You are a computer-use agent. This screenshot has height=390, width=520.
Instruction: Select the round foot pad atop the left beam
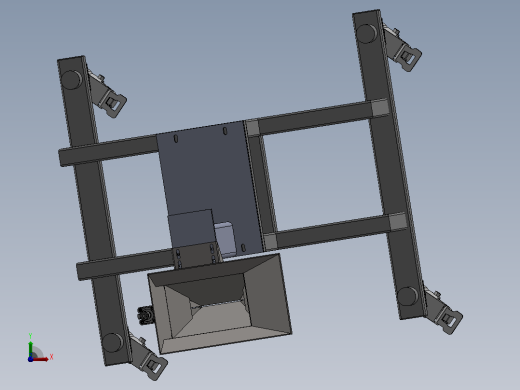(72, 79)
